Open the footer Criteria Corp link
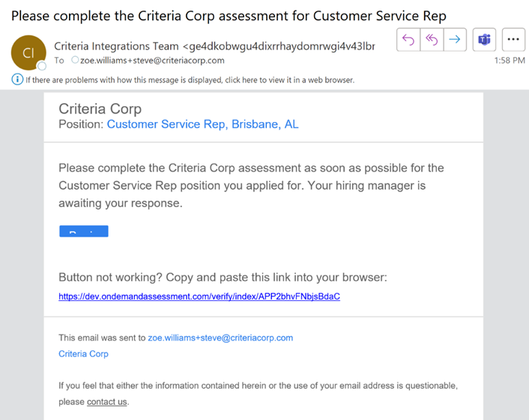The image size is (529, 420). pos(83,354)
